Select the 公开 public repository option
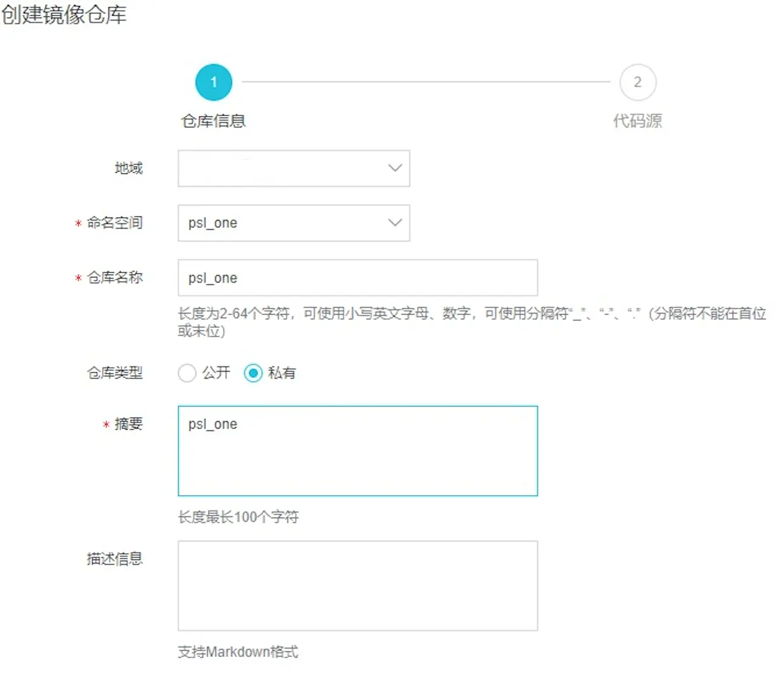Image resolution: width=784 pixels, height=680 pixels. (187, 373)
